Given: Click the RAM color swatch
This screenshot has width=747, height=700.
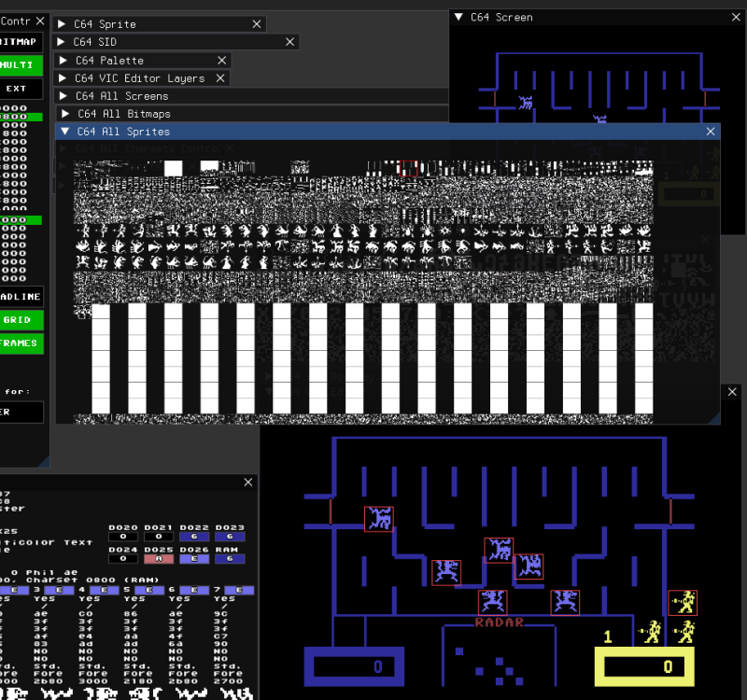Looking at the screenshot, I should [x=230, y=559].
